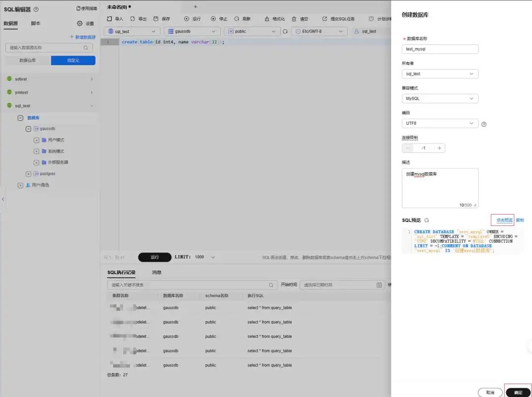Image resolution: width=532 pixels, height=397 pixels.
Task: Switch to the 消息 tab
Action: (x=157, y=272)
